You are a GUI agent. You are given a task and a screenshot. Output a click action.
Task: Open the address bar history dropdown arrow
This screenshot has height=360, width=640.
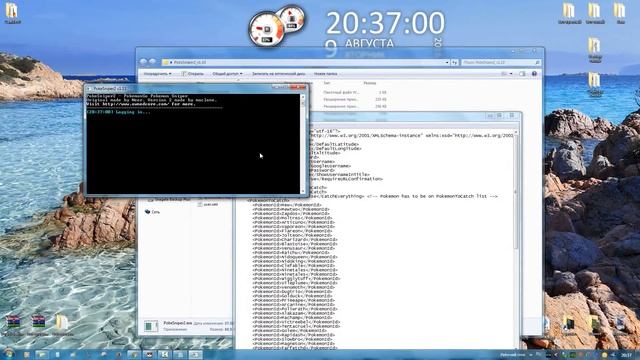(x=447, y=62)
